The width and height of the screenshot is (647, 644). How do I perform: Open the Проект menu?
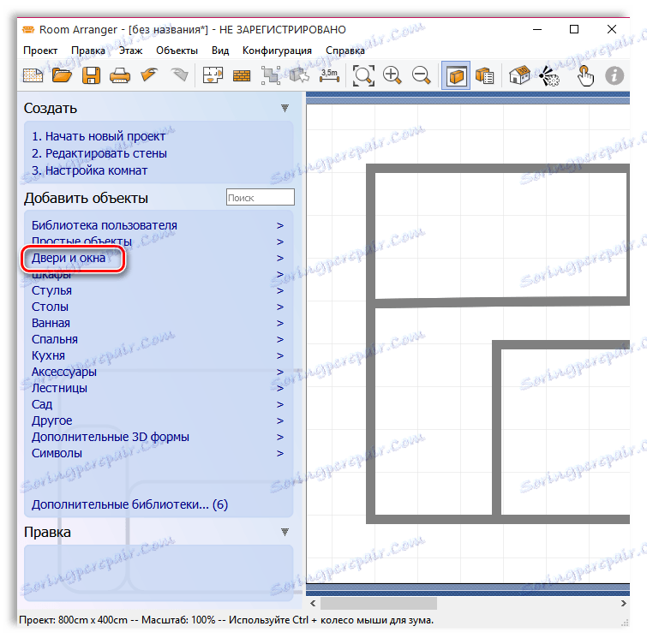(x=40, y=51)
